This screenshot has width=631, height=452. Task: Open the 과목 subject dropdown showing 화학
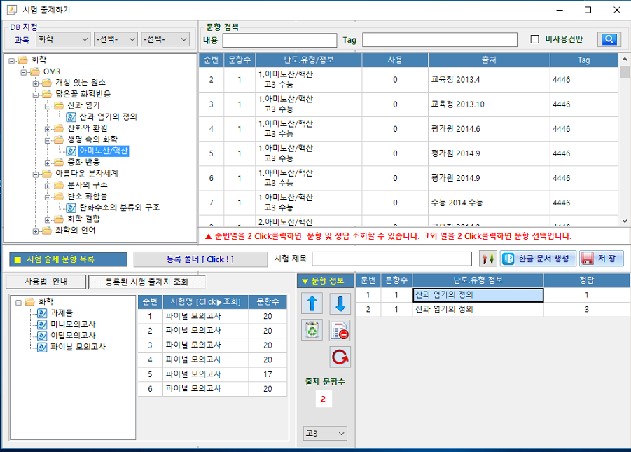pos(58,39)
